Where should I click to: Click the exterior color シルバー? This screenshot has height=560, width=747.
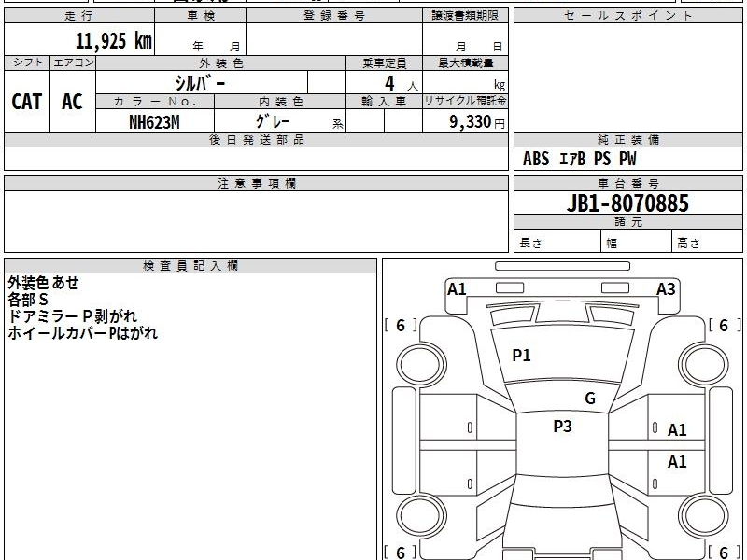200,83
